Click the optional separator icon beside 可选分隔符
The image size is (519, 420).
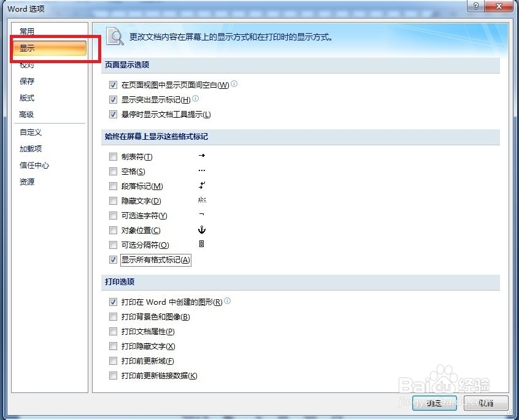(x=202, y=245)
